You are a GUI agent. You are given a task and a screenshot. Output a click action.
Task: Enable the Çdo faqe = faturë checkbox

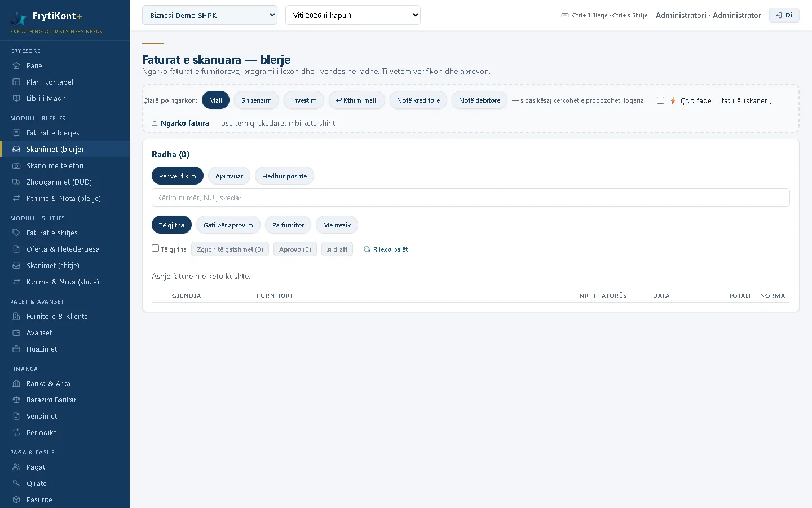(x=660, y=100)
